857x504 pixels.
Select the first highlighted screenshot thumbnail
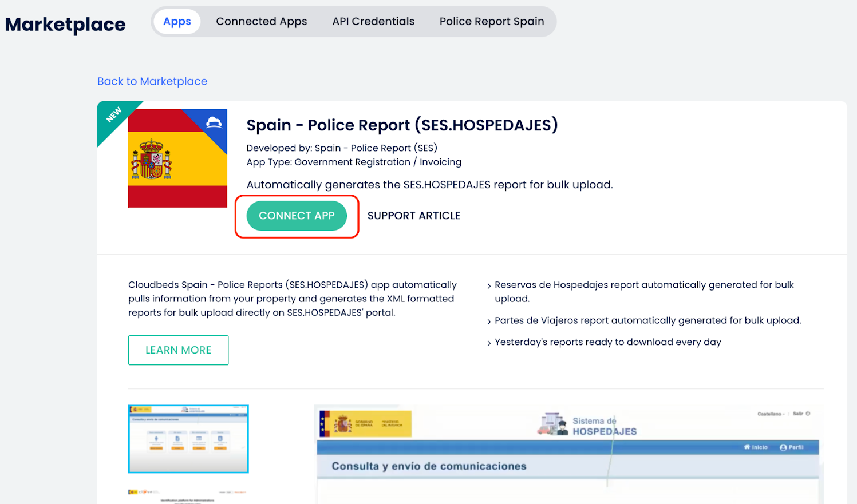(188, 439)
